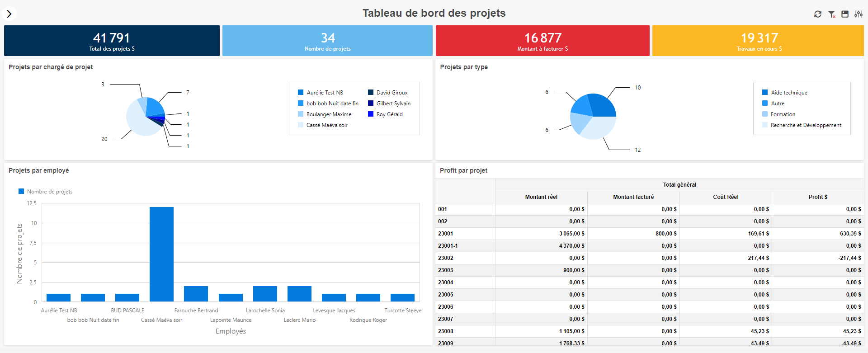Click the Larochelle Sonia bar

265,294
